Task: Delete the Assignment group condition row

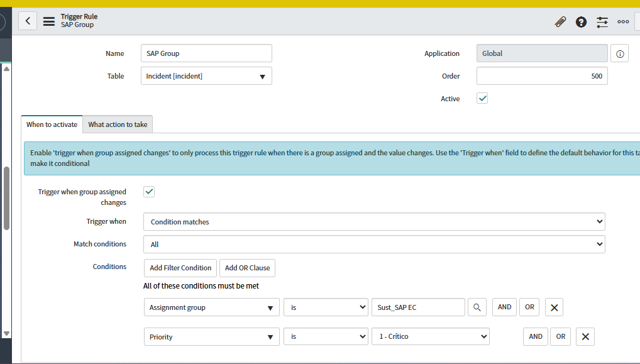Action: click(x=554, y=307)
